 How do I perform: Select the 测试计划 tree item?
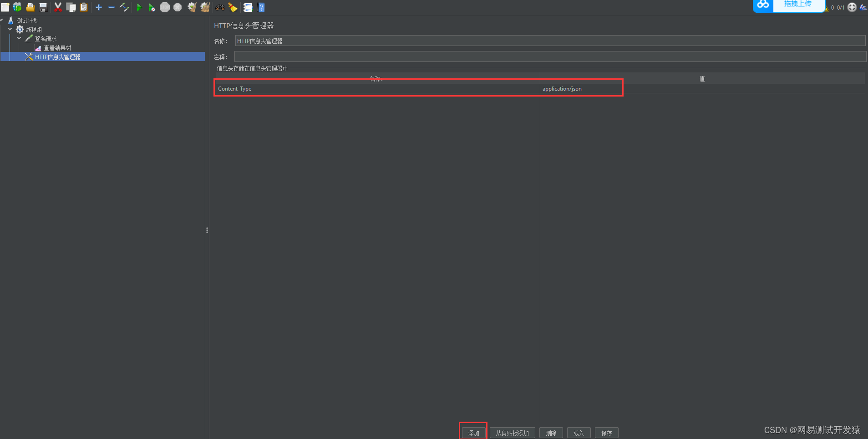(27, 20)
